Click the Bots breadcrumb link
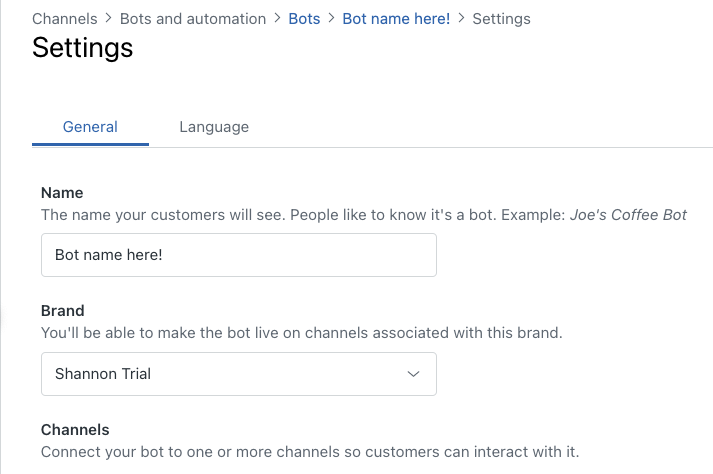Screen dimensions: 713x474 (x=304, y=19)
